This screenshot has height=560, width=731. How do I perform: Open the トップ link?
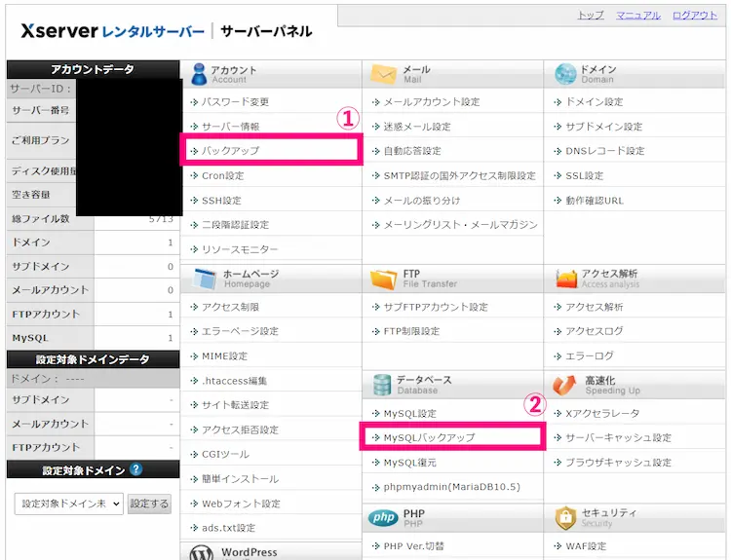tap(591, 16)
